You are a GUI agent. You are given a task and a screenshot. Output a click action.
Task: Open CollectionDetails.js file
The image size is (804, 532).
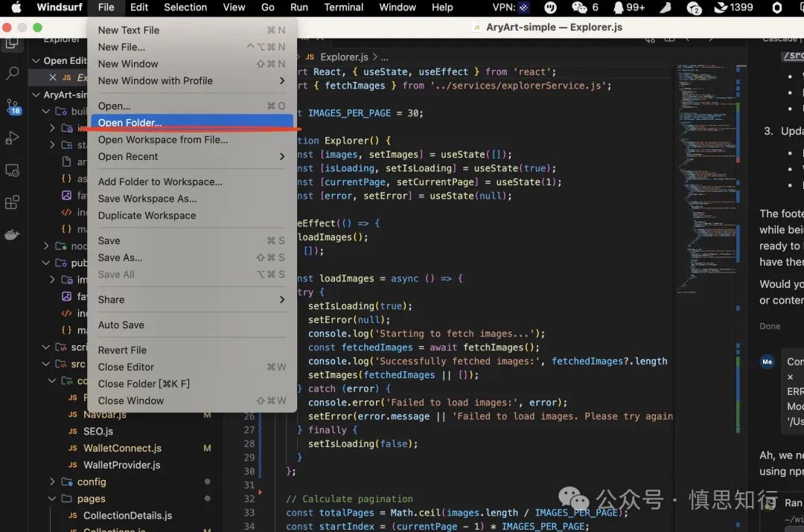128,516
